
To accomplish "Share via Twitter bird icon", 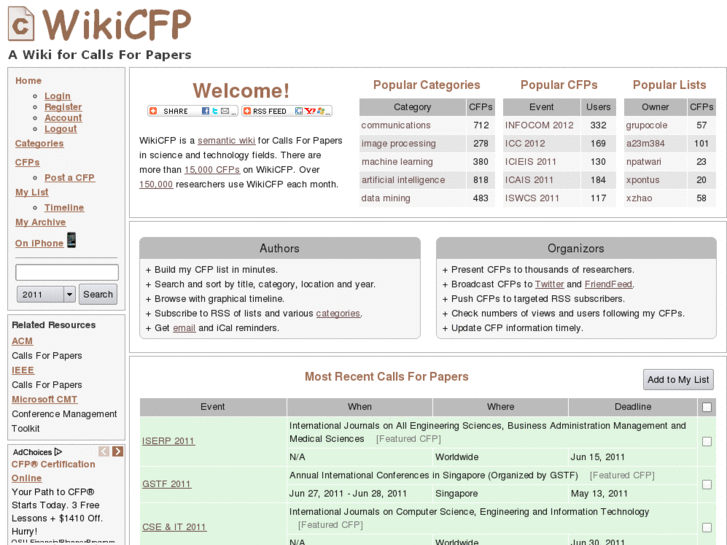I will click(x=215, y=111).
